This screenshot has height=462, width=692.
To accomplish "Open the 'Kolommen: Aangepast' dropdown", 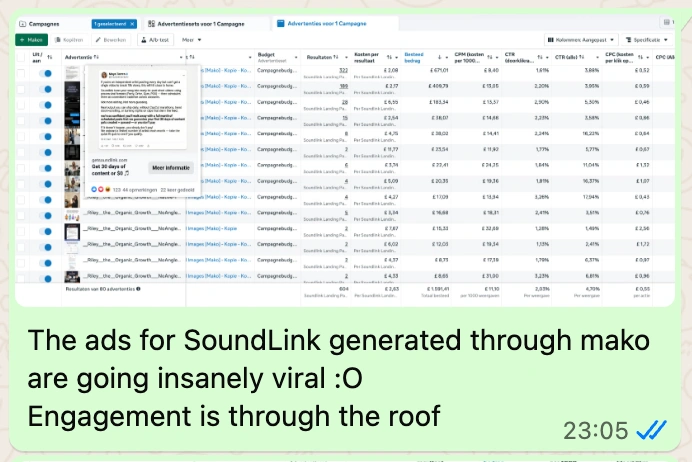I will [x=580, y=40].
